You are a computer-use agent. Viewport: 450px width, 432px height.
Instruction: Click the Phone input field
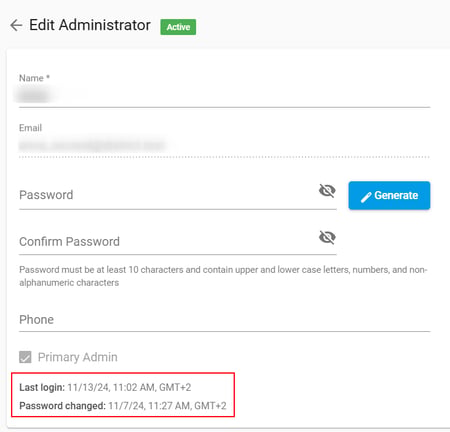coord(224,319)
